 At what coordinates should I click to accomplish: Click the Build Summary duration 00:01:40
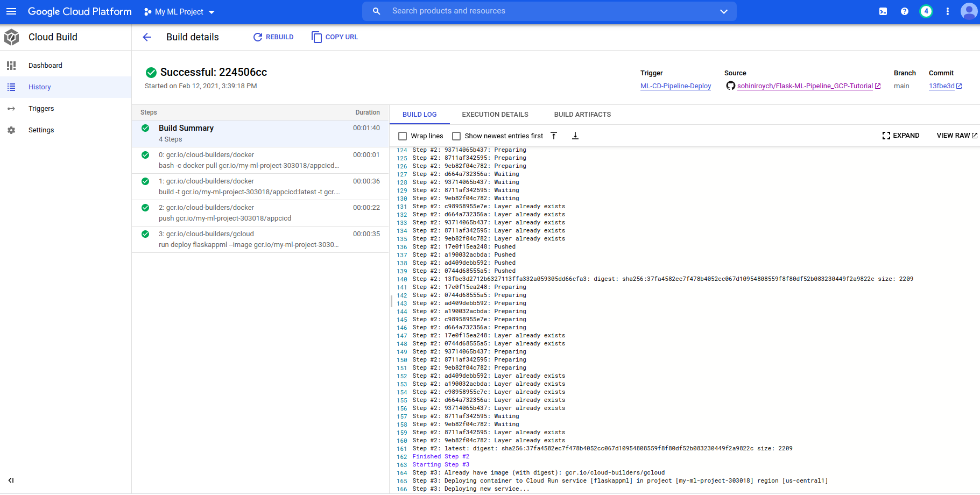(366, 128)
